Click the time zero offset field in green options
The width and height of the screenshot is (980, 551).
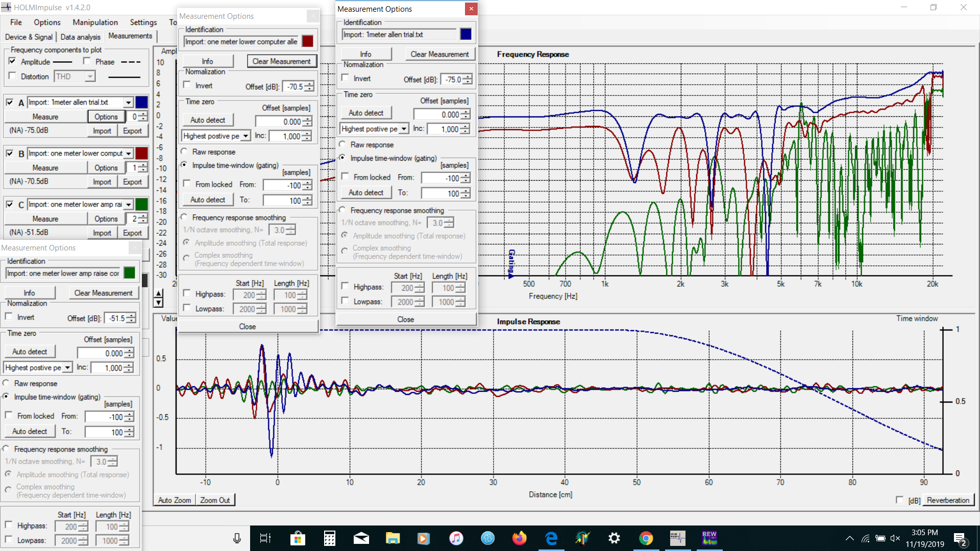(x=101, y=353)
